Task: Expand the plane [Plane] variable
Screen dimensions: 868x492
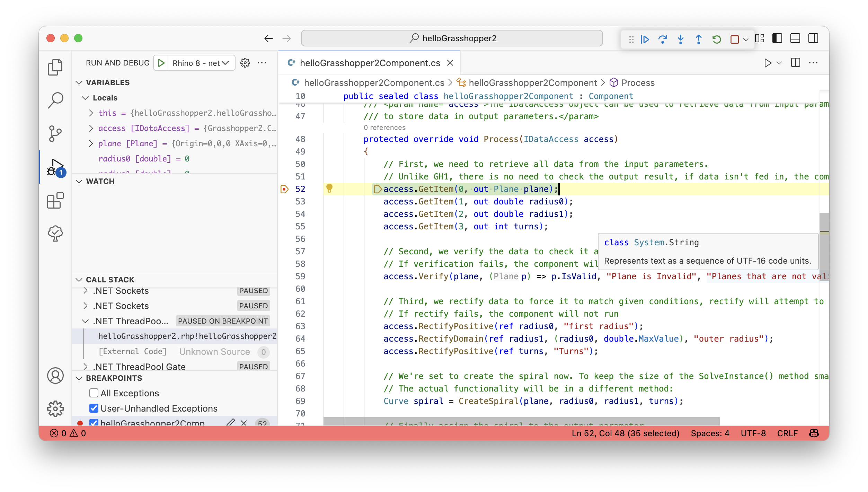Action: click(91, 143)
